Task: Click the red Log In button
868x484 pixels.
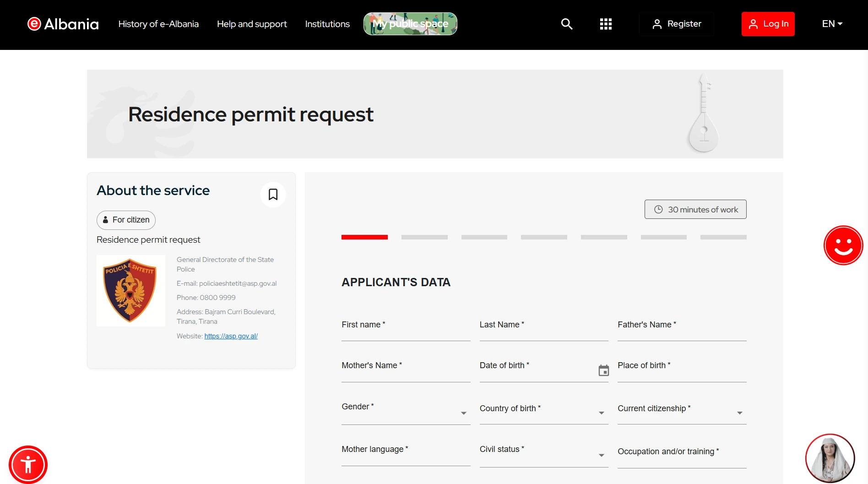Action: (768, 24)
